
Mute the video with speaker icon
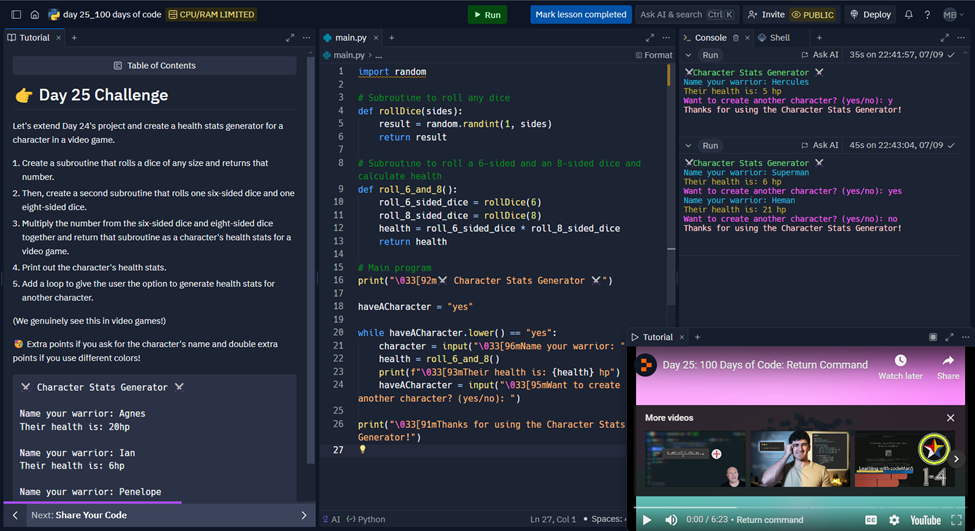671,520
